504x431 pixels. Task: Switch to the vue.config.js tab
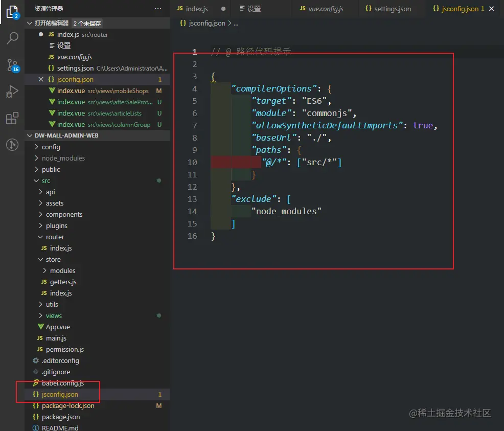pos(326,9)
